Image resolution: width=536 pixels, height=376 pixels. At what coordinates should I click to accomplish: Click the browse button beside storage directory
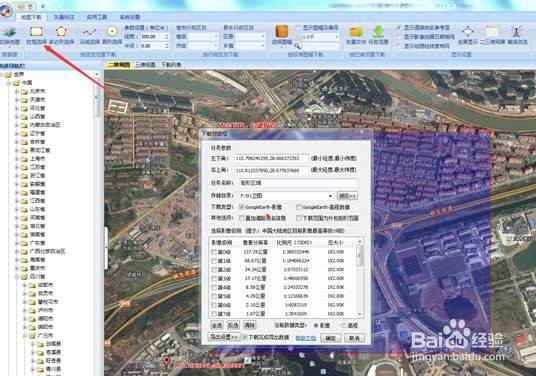347,196
